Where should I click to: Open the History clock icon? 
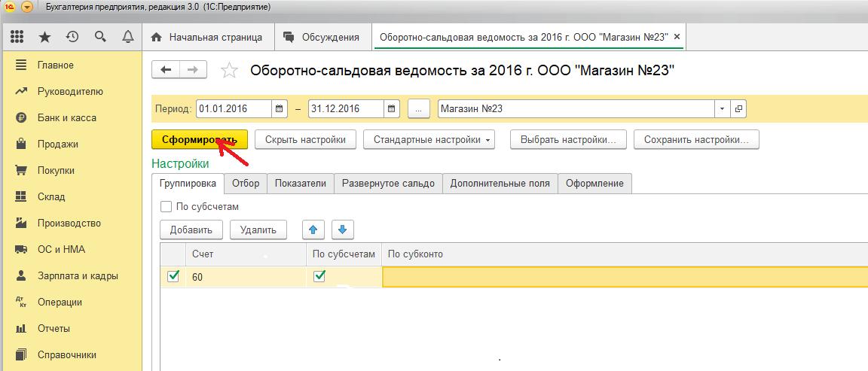pos(72,37)
